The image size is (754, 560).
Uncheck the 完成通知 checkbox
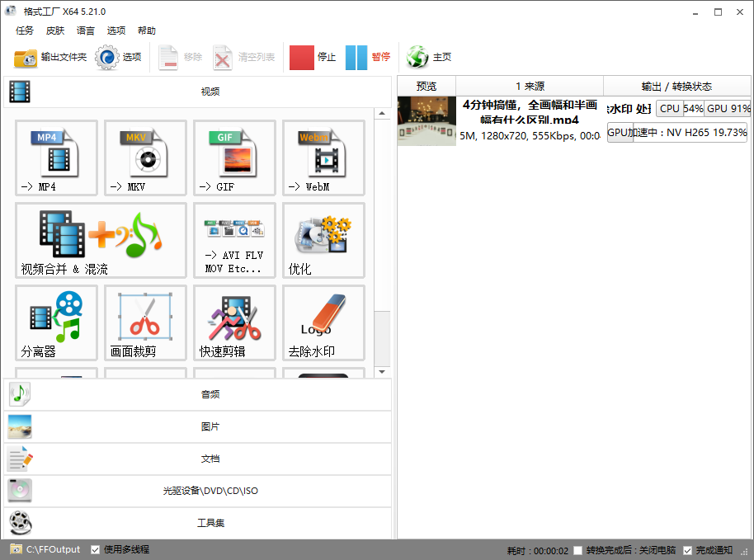coord(688,550)
